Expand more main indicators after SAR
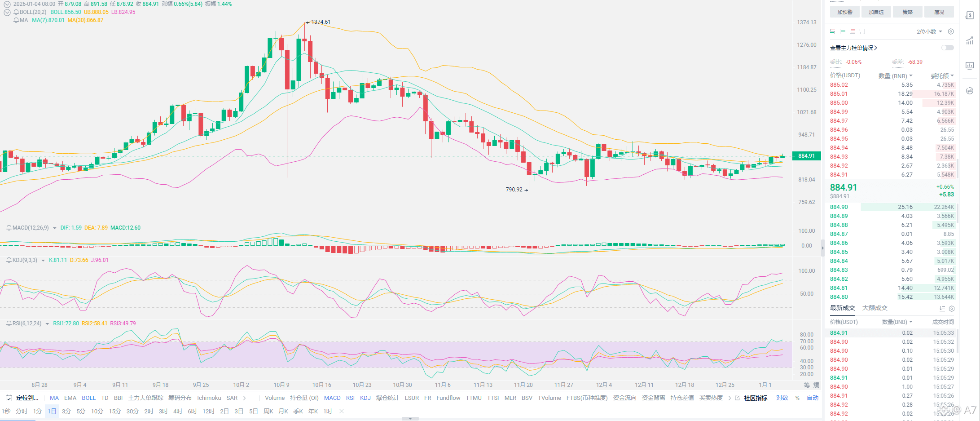 click(x=245, y=398)
